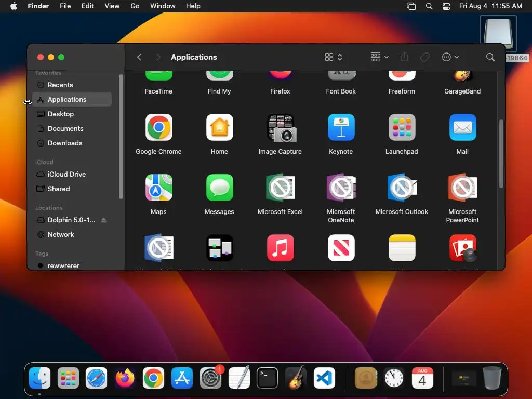Open the View menu

coord(112,6)
